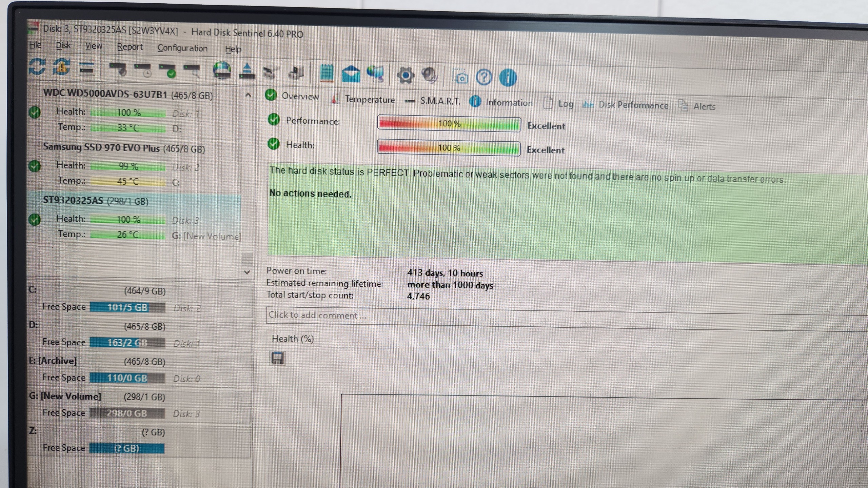Screen dimensions: 868x488
Task: Open the notepad report toolbar icon
Action: coord(327,73)
